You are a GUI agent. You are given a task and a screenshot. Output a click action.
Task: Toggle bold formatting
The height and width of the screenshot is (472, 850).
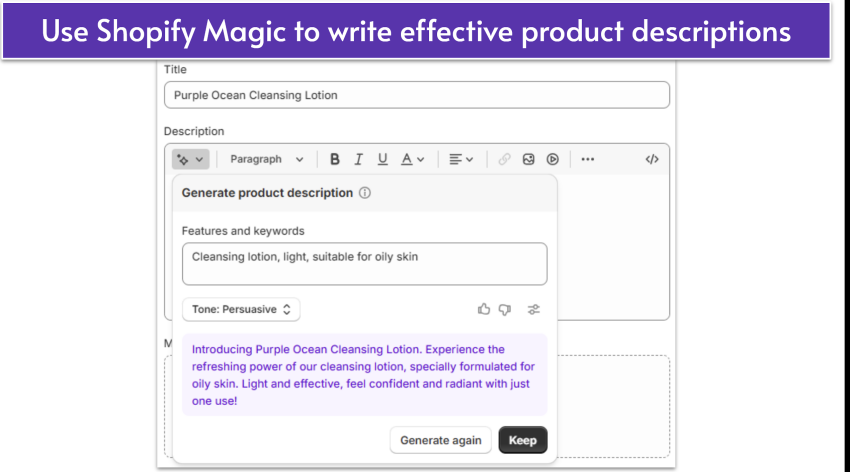(334, 159)
